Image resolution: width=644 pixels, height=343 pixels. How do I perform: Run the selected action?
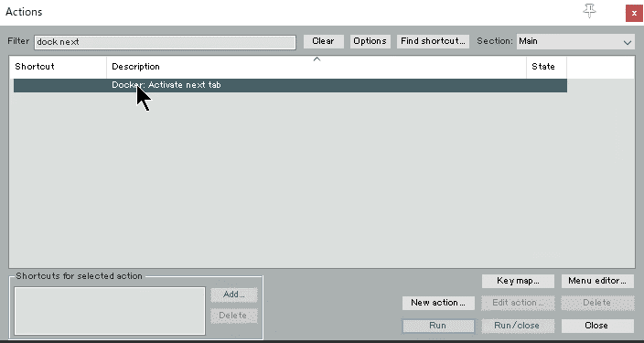[x=438, y=326]
